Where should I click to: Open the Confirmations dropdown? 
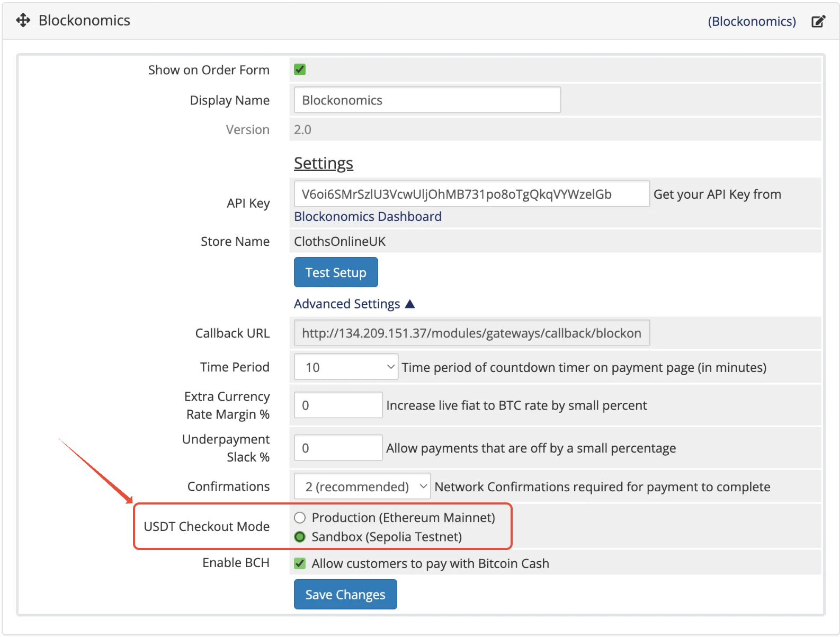coord(362,486)
